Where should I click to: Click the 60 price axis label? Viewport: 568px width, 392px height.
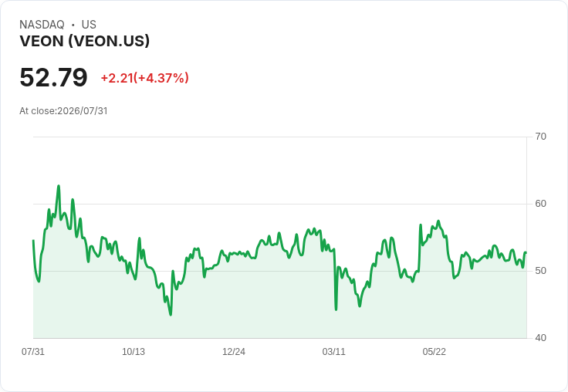540,204
